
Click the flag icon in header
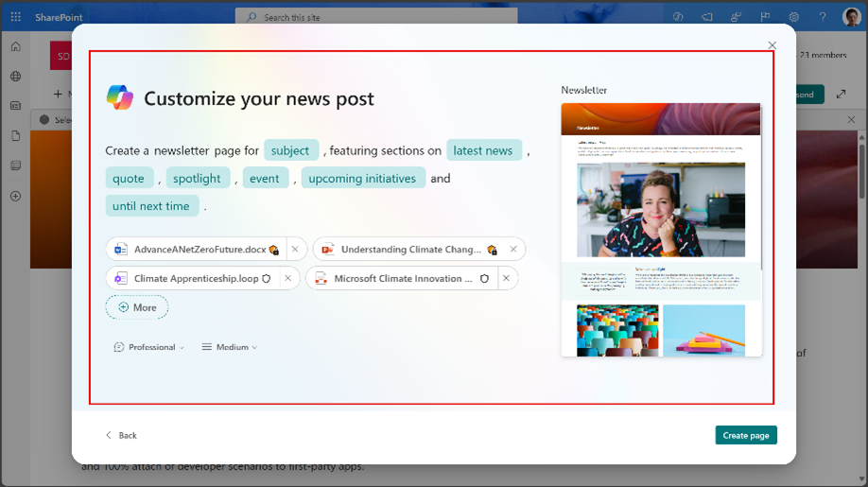pyautogui.click(x=765, y=17)
